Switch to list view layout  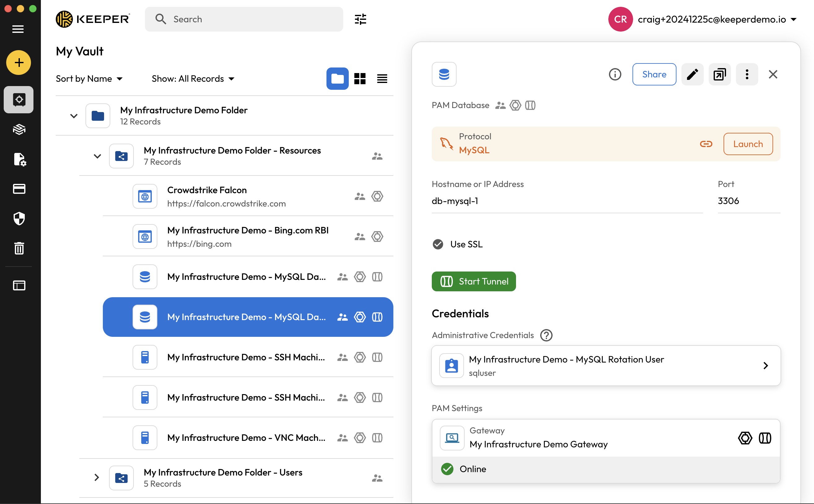click(x=382, y=79)
